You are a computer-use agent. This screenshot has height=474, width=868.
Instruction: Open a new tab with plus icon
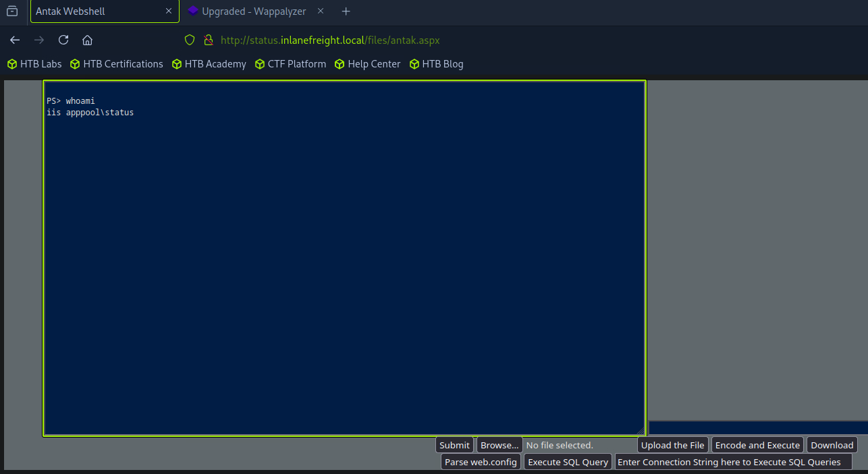(x=346, y=11)
